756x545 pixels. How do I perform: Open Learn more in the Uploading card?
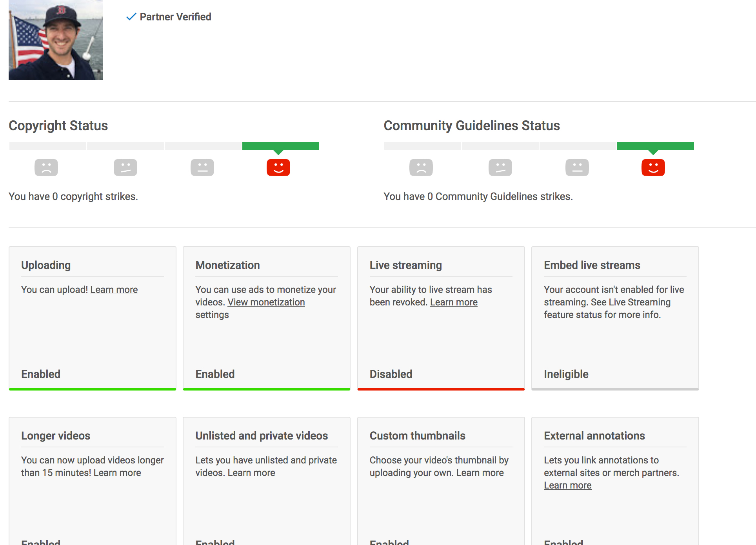114,290
